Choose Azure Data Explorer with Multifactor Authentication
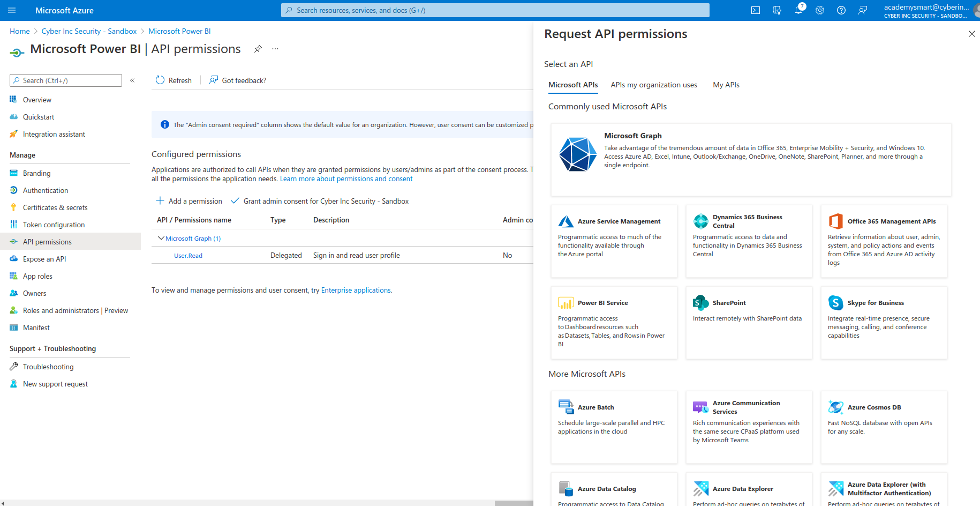The width and height of the screenshot is (980, 506). click(x=884, y=489)
